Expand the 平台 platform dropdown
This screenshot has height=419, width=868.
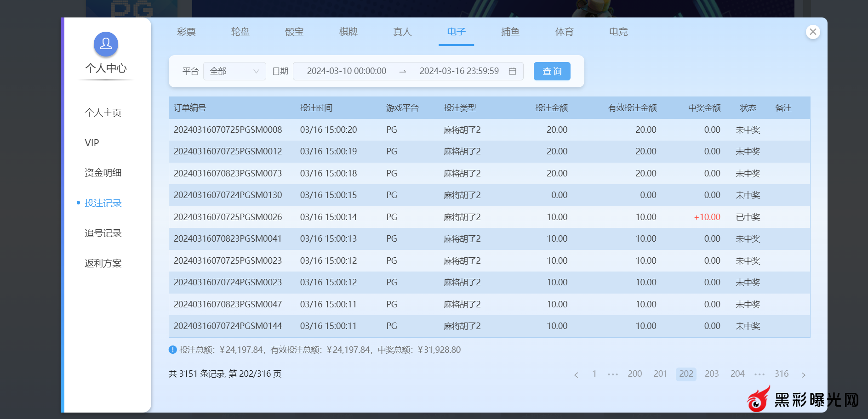[234, 71]
